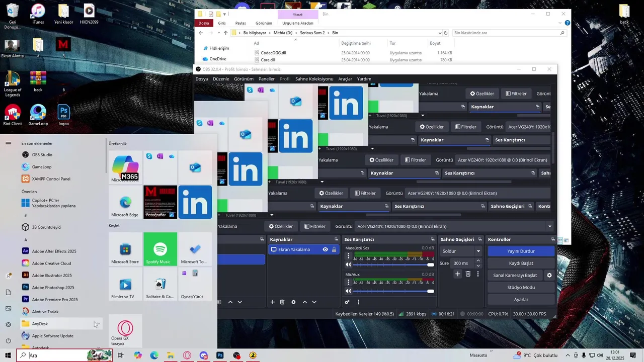
Task: Go back in File Explorer
Action: 201,33
